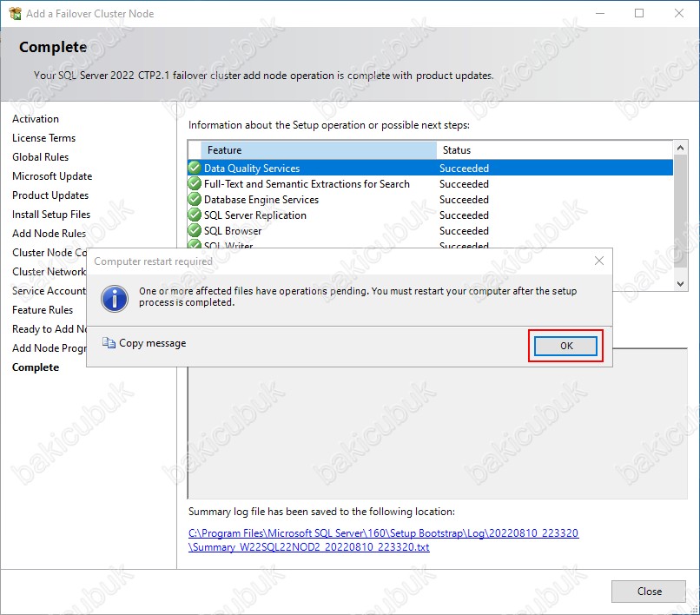
Task: Click Succeeded status for SQL Browser
Action: point(464,231)
